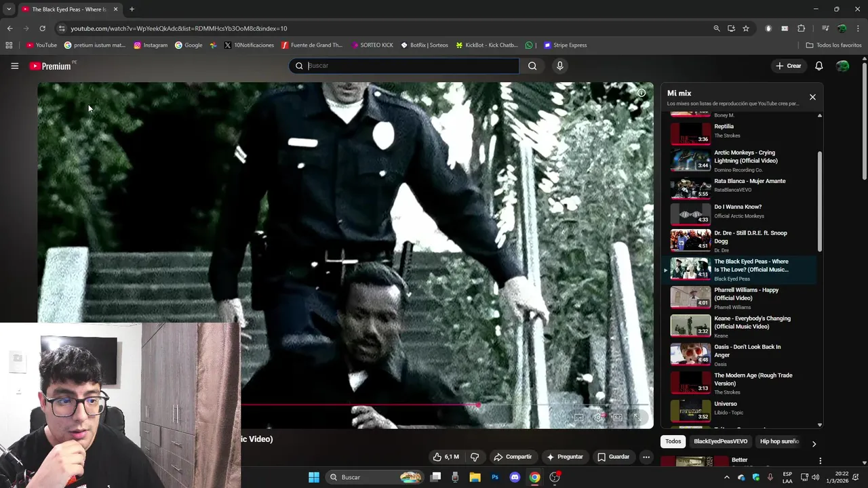Reload the page

(x=42, y=28)
